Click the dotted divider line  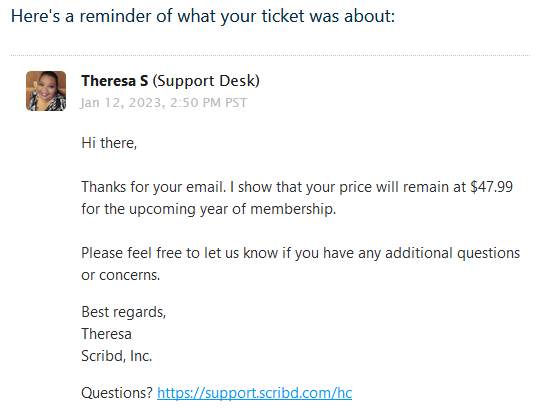[x=270, y=55]
